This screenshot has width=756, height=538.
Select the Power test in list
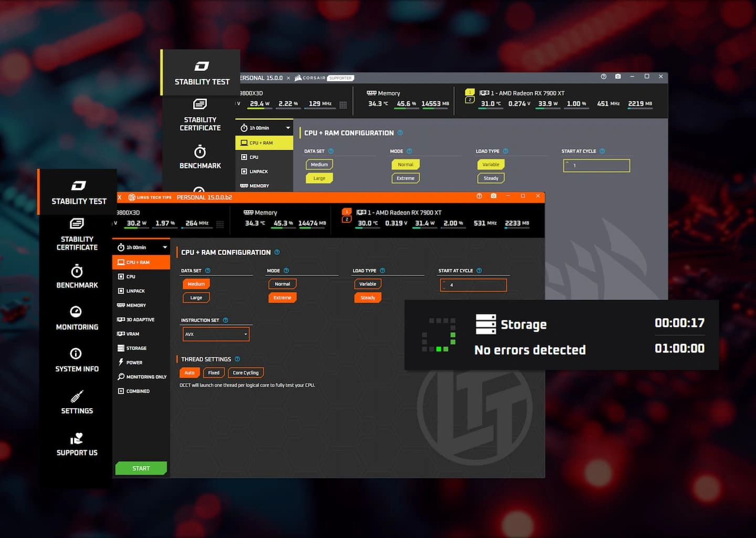(x=134, y=363)
